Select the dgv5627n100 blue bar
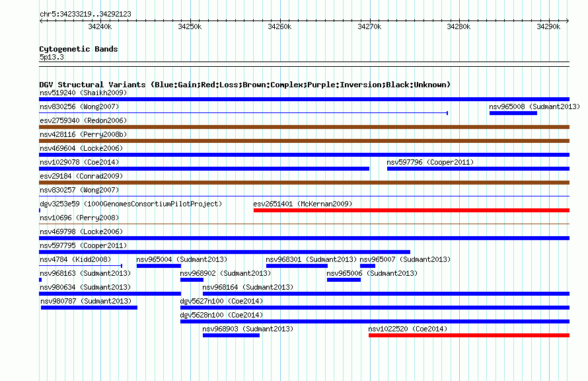 (375, 308)
